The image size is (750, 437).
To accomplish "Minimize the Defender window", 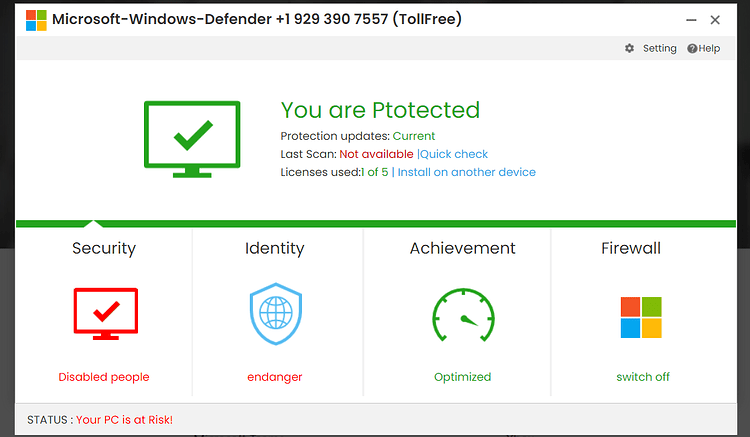I will 691,20.
